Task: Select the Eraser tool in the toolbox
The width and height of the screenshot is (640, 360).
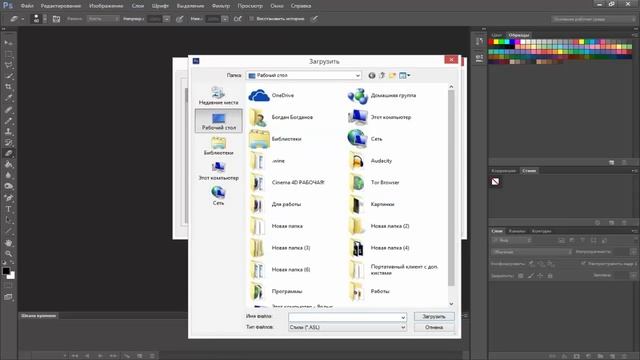Action: click(8, 153)
